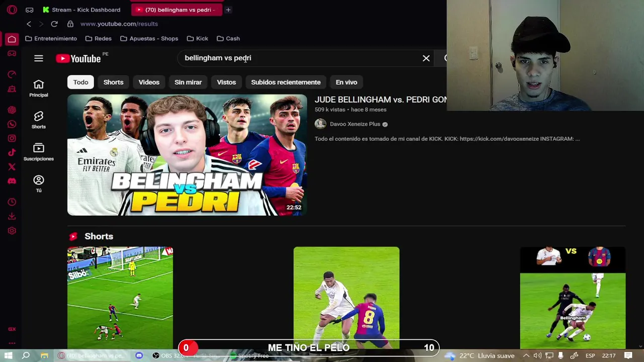Screen dimensions: 644x362
Task: Open the History clock icon in the sidebar
Action: [12, 202]
